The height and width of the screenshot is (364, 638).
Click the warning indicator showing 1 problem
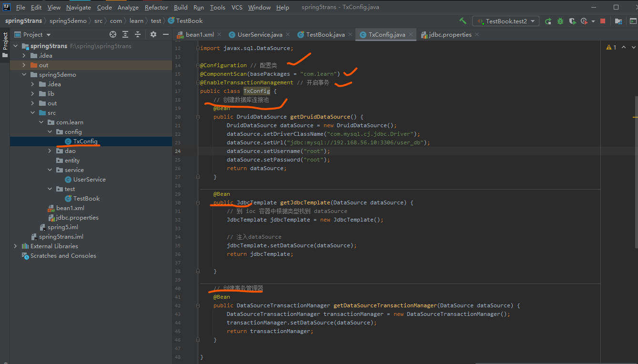click(611, 47)
